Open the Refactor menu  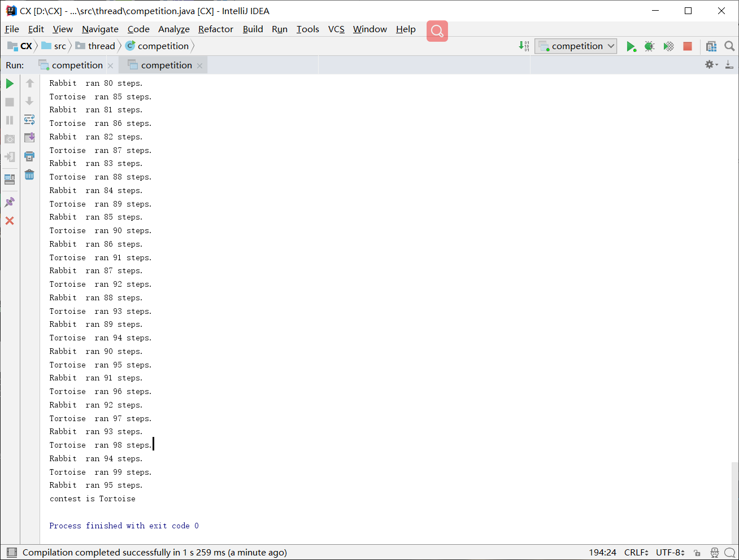(x=216, y=29)
